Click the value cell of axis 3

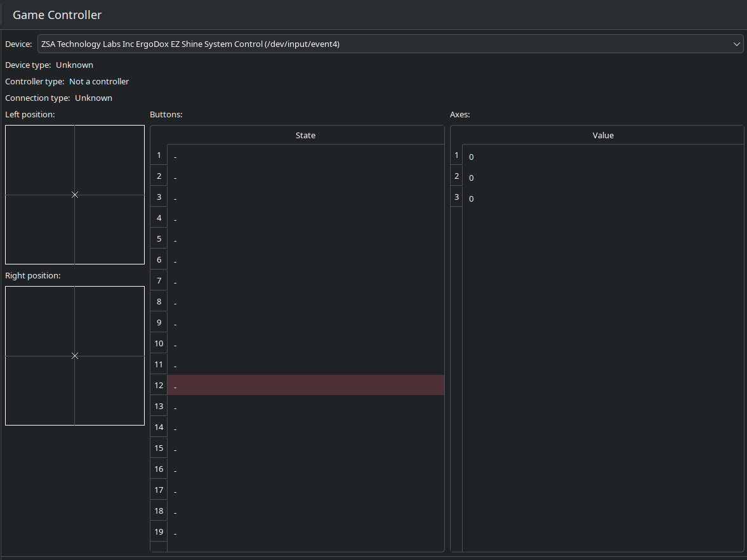[x=603, y=198]
